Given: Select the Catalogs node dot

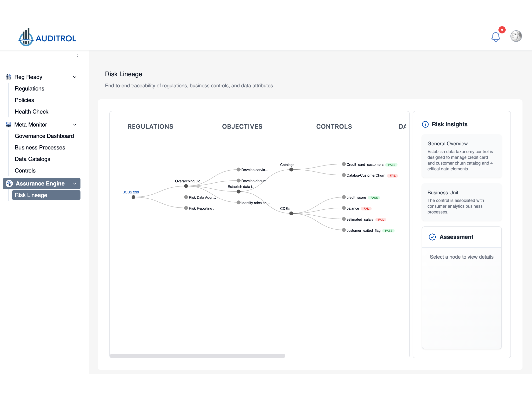Looking at the screenshot, I should click(291, 170).
